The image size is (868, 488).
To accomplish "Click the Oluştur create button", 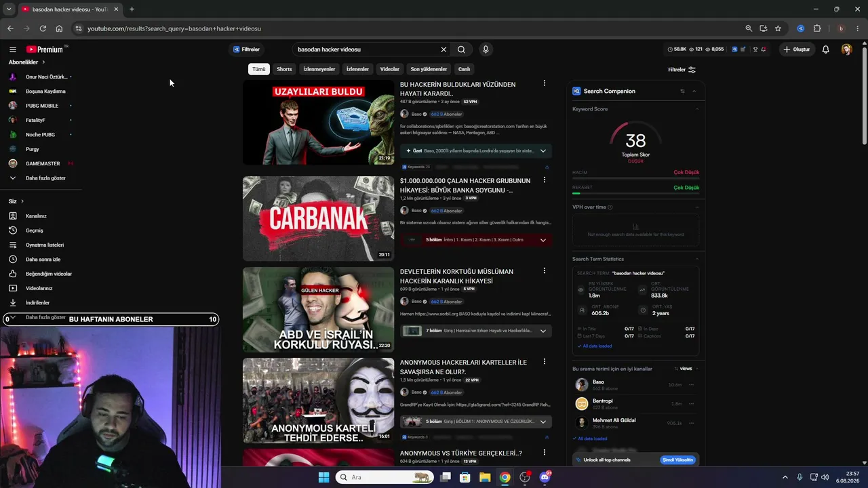I will coord(797,49).
